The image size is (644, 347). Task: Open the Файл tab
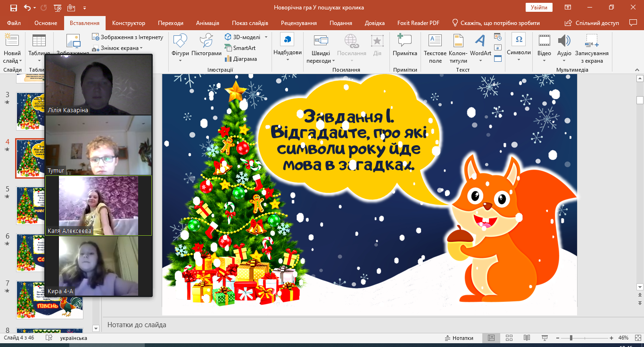(14, 23)
